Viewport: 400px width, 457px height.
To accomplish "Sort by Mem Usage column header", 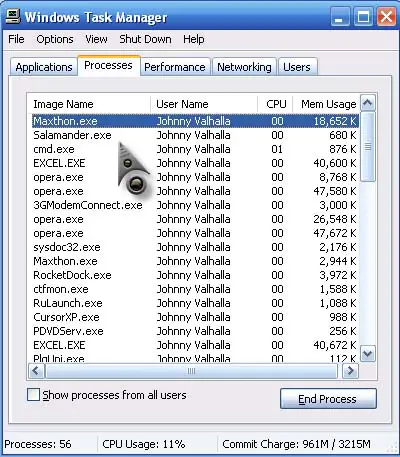I will pos(326,104).
